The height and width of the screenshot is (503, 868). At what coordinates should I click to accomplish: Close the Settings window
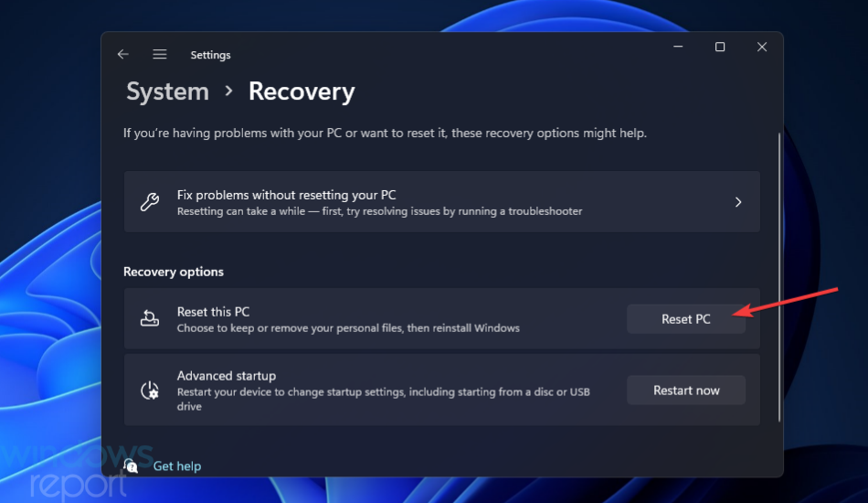(762, 47)
